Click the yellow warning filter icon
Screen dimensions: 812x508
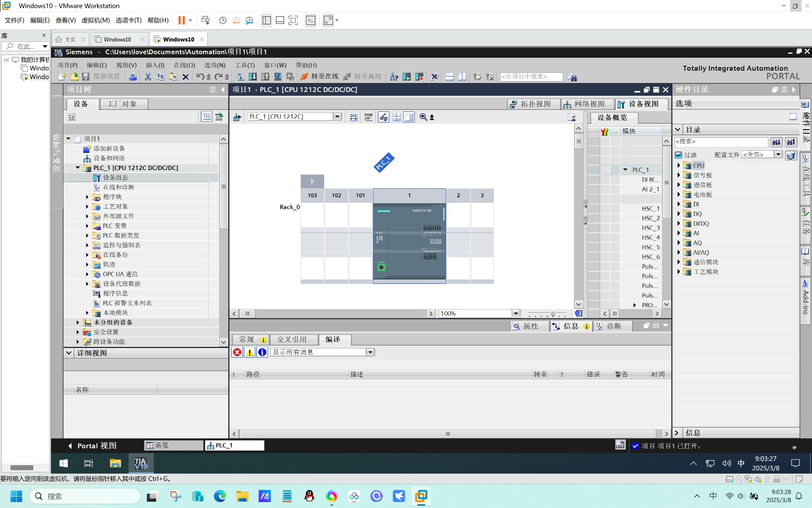(250, 352)
